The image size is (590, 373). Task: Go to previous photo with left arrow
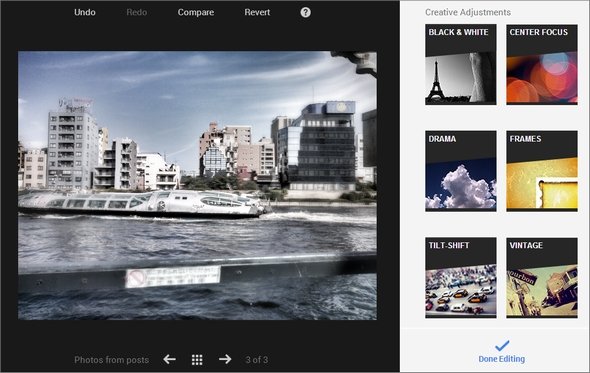point(169,359)
